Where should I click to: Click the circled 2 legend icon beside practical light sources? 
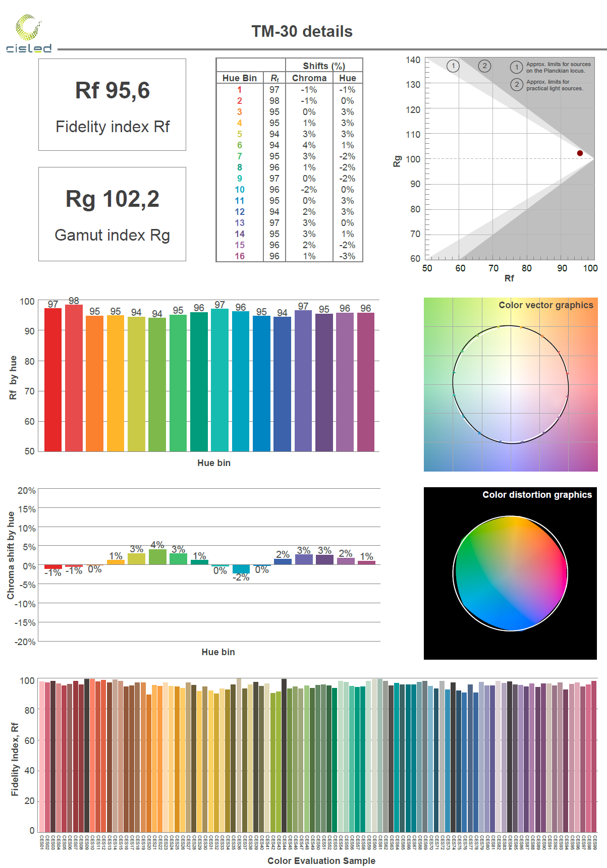pyautogui.click(x=516, y=85)
